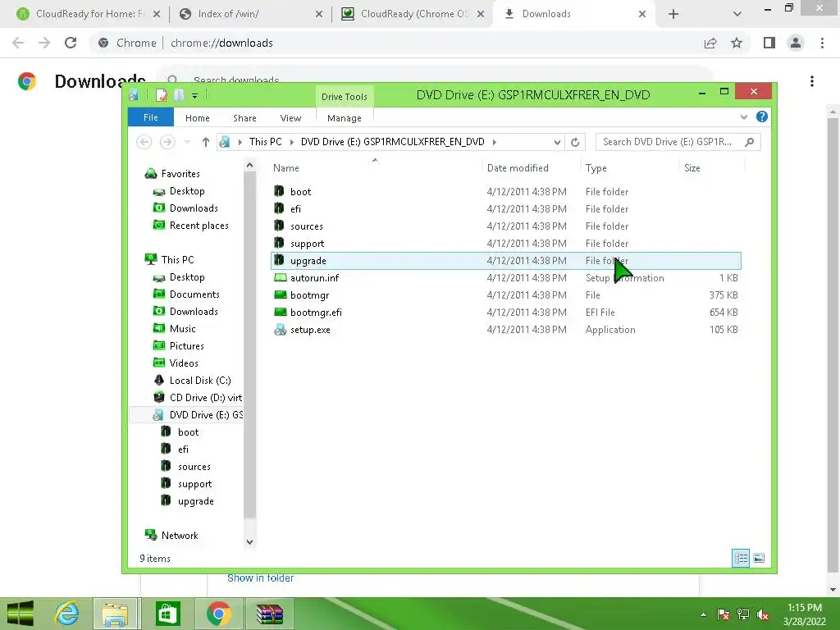Open the Share ribbon tab
840x630 pixels.
[244, 118]
